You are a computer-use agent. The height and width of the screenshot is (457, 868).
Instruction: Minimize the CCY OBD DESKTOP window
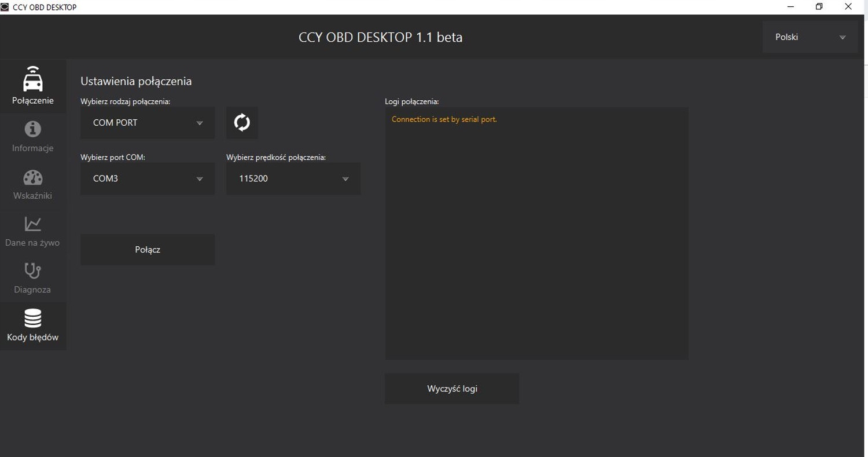pos(790,7)
